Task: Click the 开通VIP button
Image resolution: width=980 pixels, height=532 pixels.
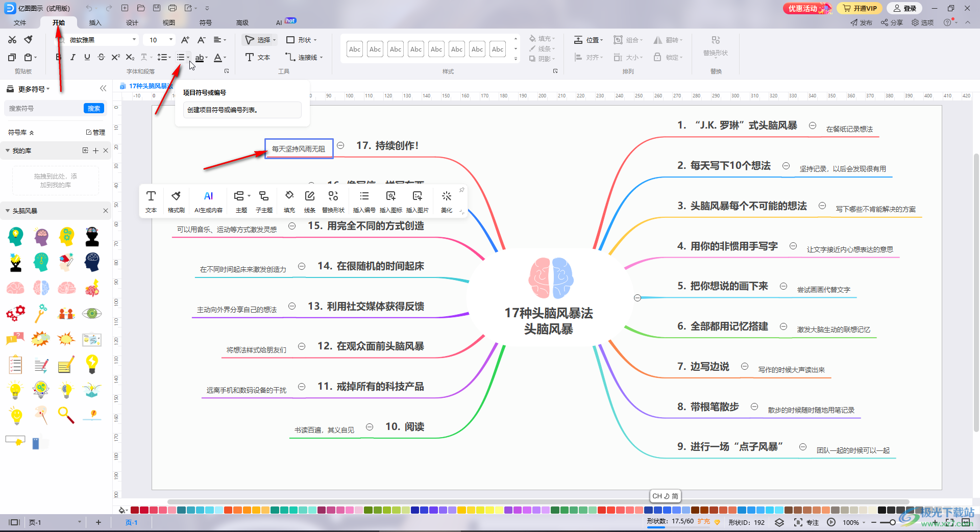Action: (860, 8)
